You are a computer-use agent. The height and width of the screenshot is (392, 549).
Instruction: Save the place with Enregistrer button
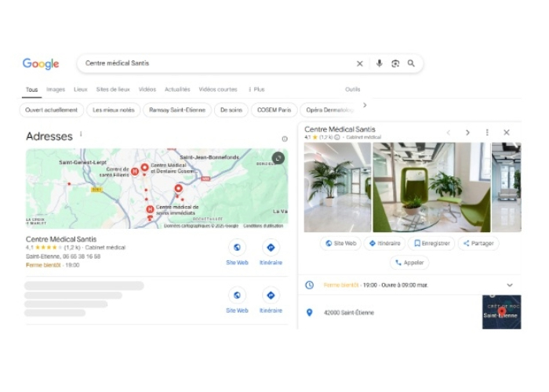pyautogui.click(x=431, y=243)
